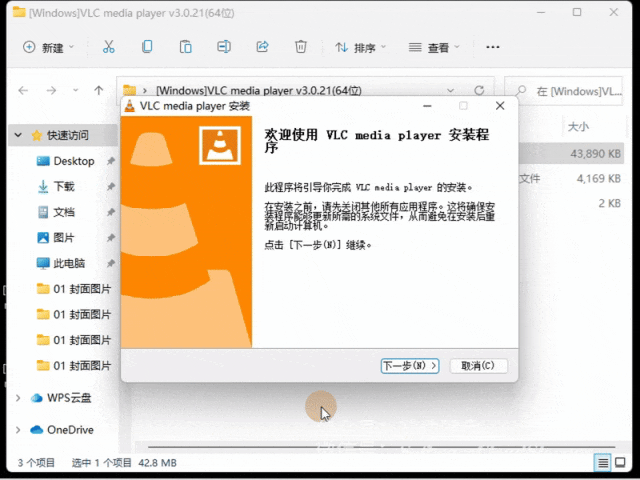Open the 此电脑 item in sidebar

click(68, 263)
